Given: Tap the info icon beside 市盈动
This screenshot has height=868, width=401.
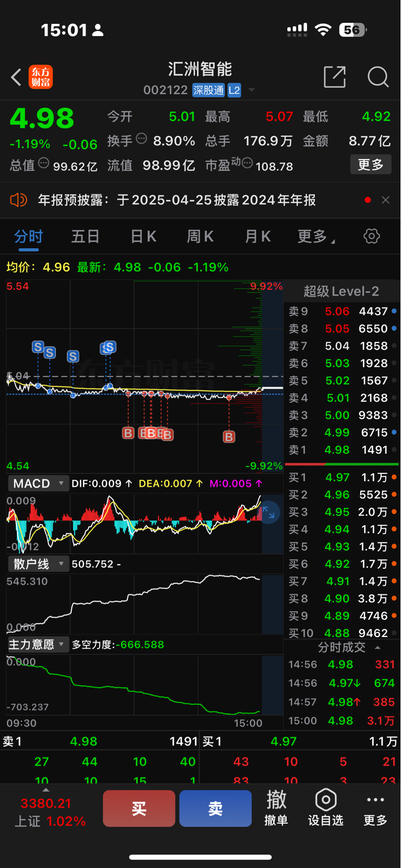Looking at the screenshot, I should (x=247, y=164).
